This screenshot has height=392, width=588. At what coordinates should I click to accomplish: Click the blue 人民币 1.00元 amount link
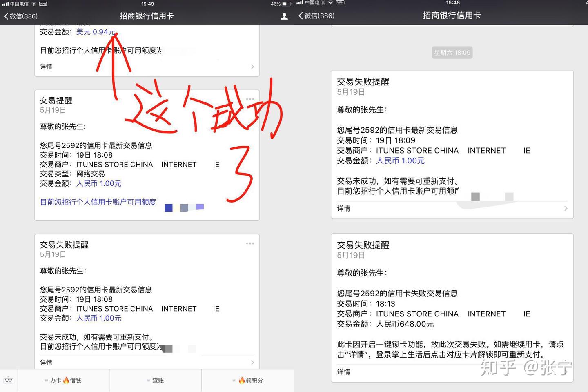pyautogui.click(x=99, y=183)
